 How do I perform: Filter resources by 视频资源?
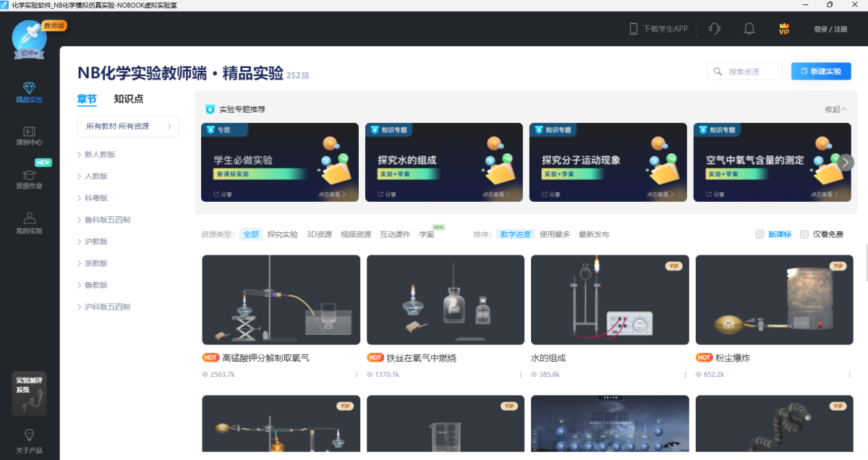point(356,234)
